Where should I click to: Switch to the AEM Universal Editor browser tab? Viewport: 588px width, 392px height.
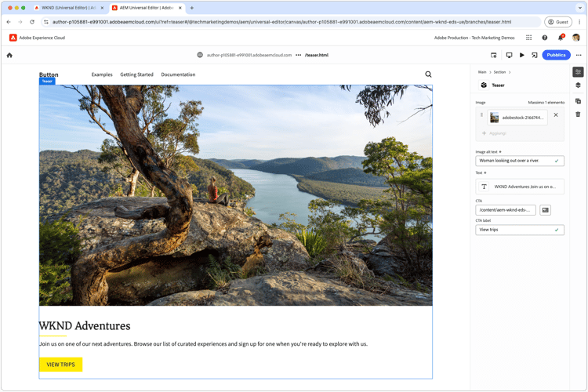pos(147,8)
